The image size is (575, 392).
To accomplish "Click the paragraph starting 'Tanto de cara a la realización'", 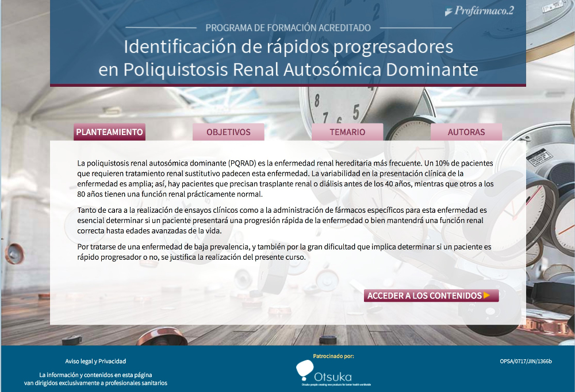I will pos(282,220).
